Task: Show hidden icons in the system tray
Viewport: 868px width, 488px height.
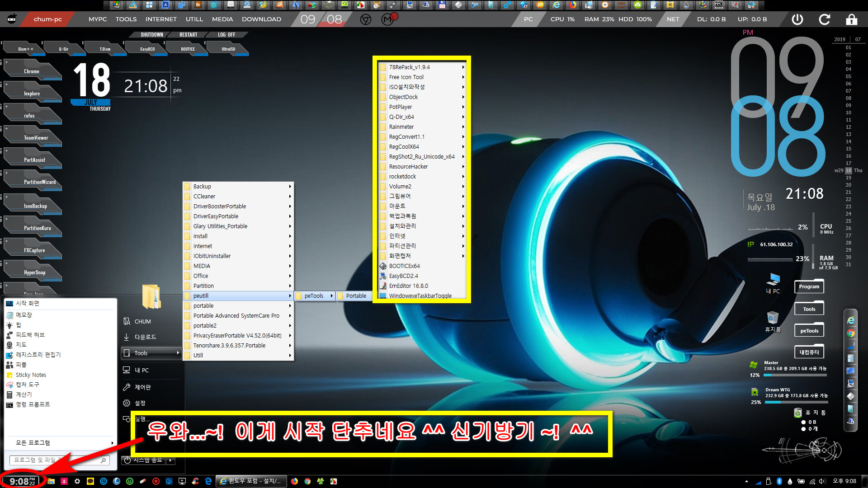Action: coord(746,481)
